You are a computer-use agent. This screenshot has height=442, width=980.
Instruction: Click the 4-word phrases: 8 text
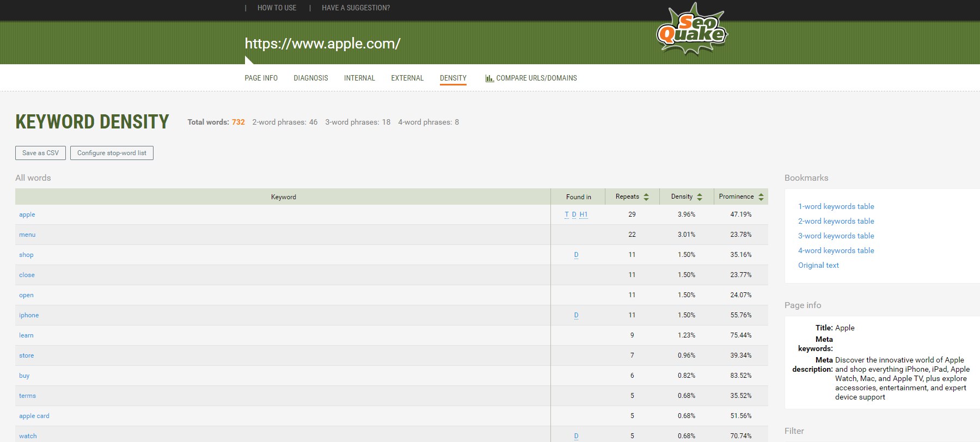[x=428, y=122]
